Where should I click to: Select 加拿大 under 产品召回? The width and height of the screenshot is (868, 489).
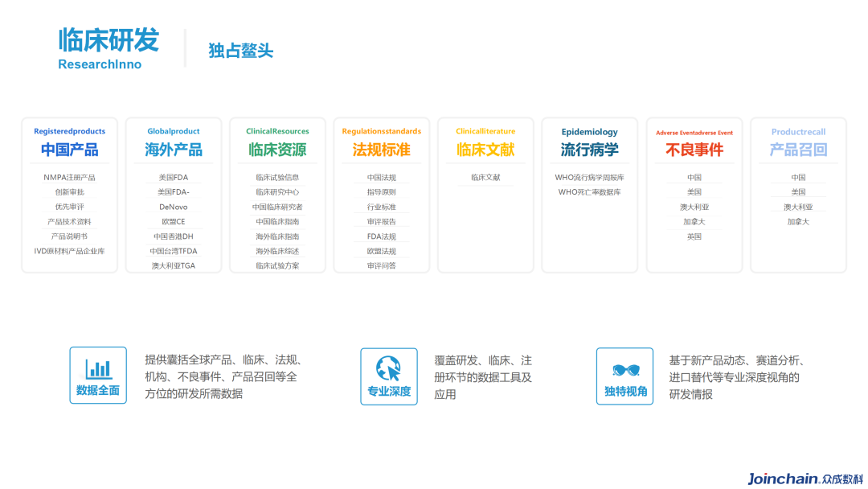coord(798,221)
